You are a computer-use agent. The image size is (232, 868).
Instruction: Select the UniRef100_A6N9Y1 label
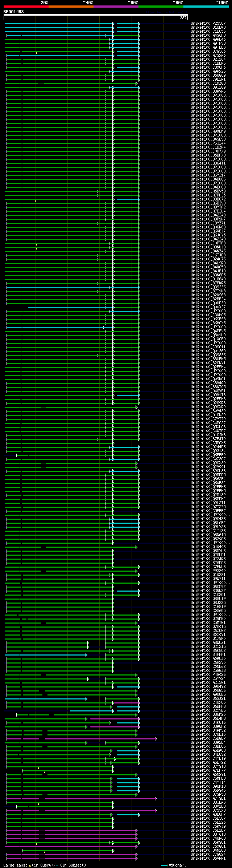[x=208, y=775]
